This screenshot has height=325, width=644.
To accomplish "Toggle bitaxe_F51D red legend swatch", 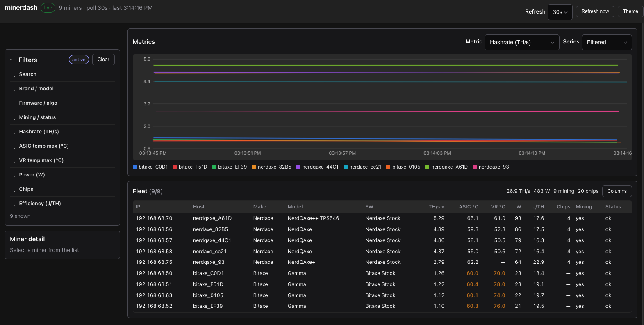I will point(175,167).
